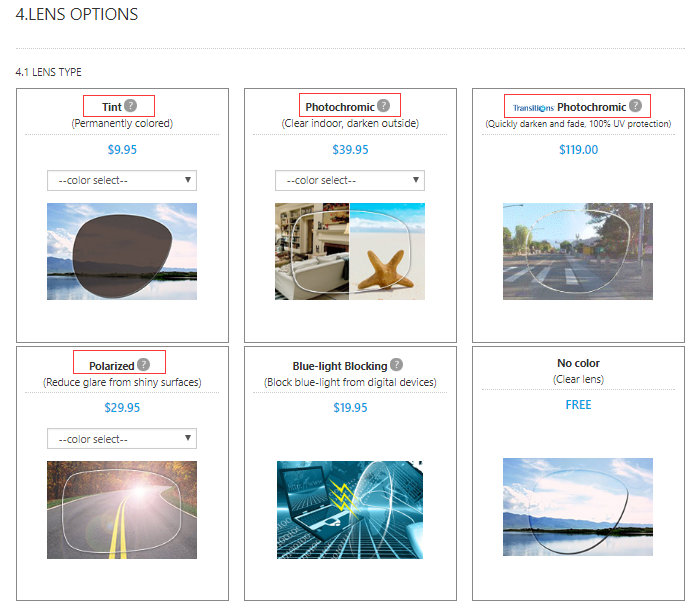Click the sunlit road polarized thumbnail
The width and height of the screenshot is (693, 605).
click(122, 510)
